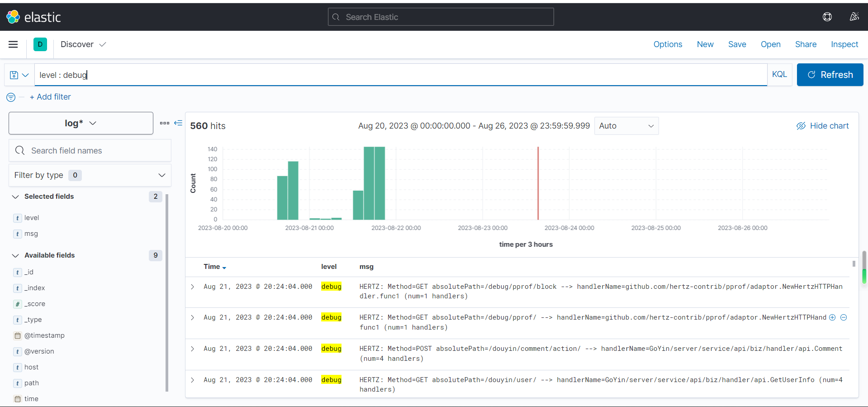
Task: Click the Hide chart eye icon
Action: [801, 126]
